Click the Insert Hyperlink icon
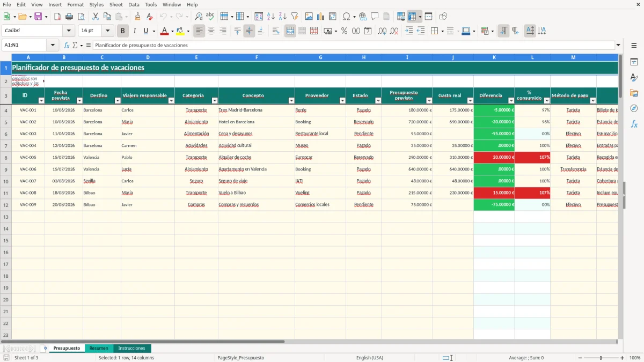Image resolution: width=644 pixels, height=362 pixels. [x=363, y=17]
